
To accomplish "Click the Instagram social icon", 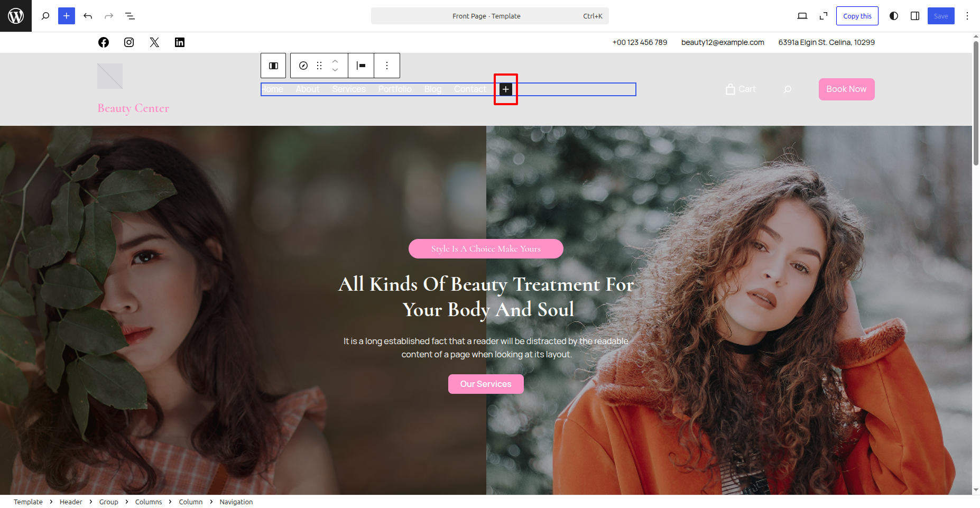I will (x=129, y=42).
